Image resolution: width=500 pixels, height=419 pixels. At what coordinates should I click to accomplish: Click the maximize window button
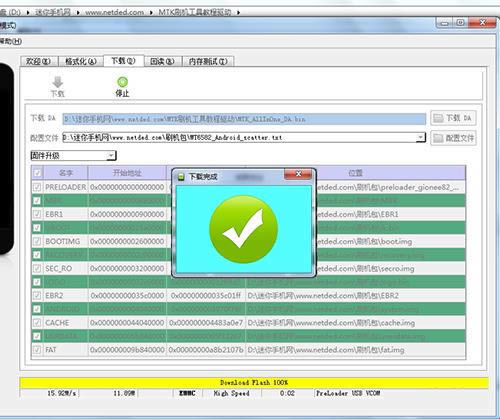pos(460,23)
